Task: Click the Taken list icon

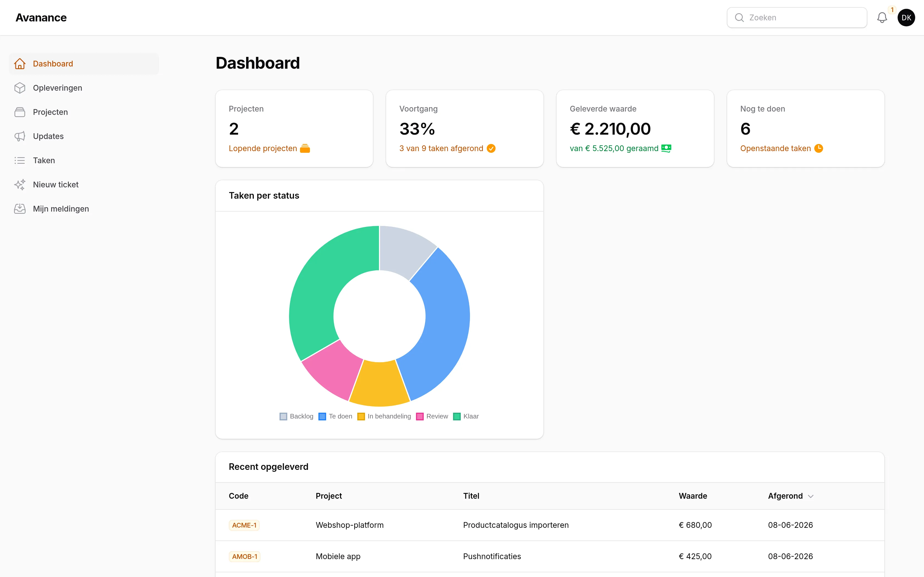Action: point(20,160)
